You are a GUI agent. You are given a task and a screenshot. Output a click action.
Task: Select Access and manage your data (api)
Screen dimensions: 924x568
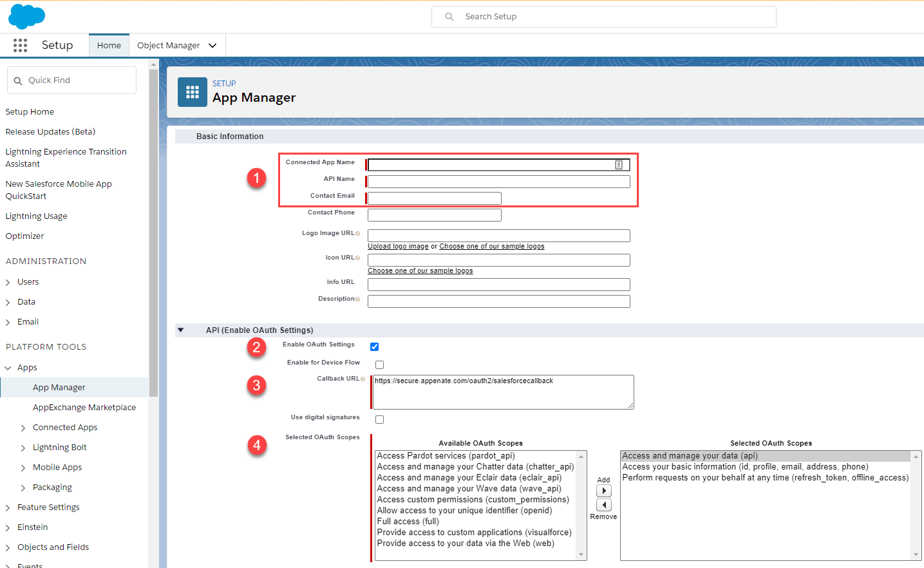690,456
